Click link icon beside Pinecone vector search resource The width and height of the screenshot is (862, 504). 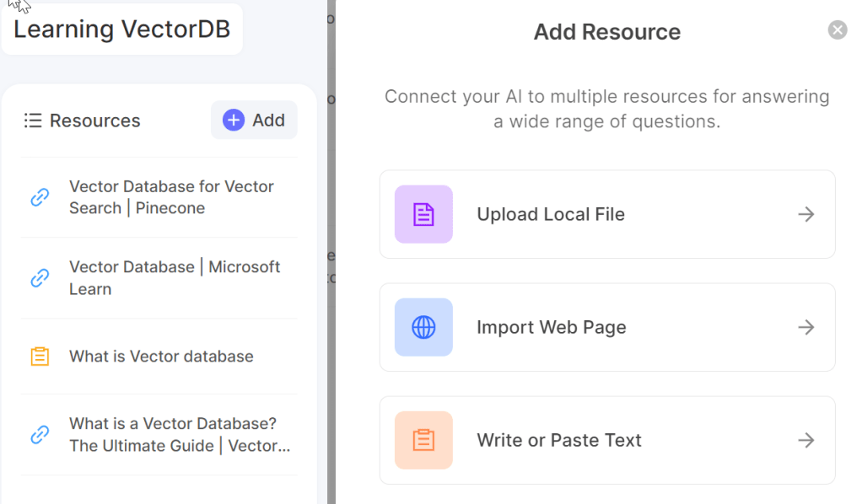tap(40, 198)
